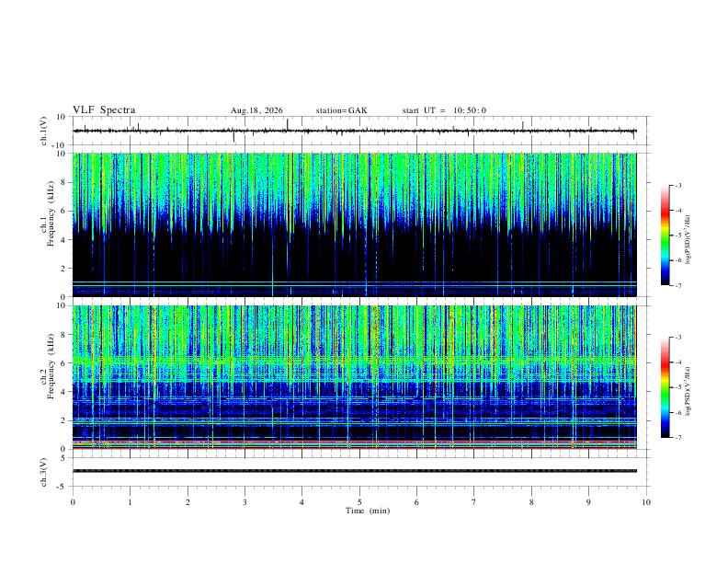Viewport: 728px width, 563px height.
Task: Click the -7 label on lower color scale
Action: (x=677, y=438)
